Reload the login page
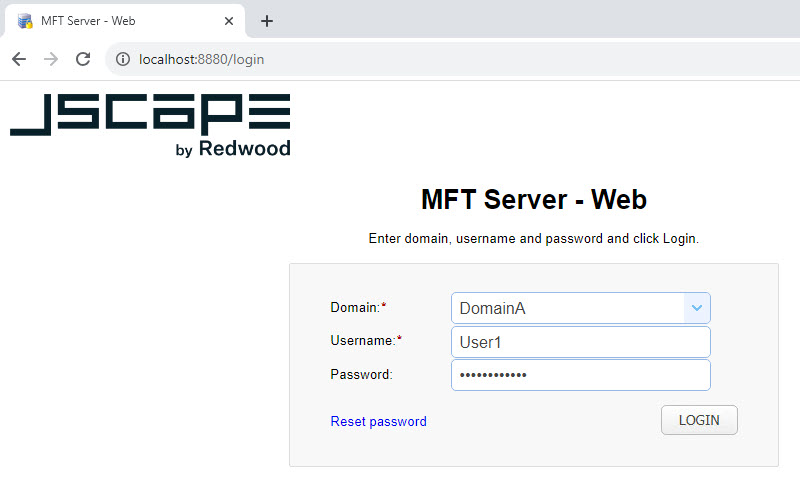The width and height of the screenshot is (800, 478). [83, 59]
